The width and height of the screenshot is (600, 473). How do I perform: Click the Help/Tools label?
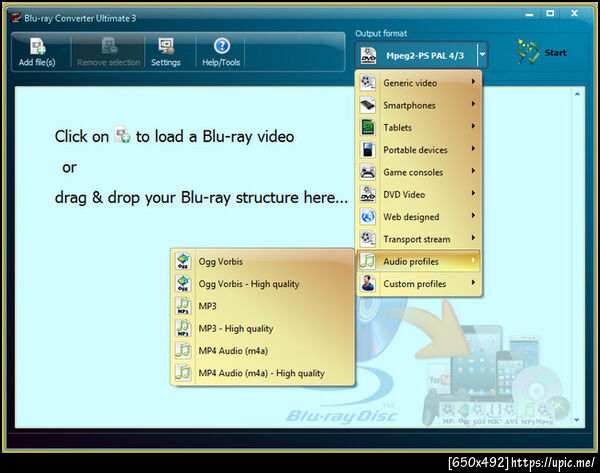pyautogui.click(x=221, y=62)
